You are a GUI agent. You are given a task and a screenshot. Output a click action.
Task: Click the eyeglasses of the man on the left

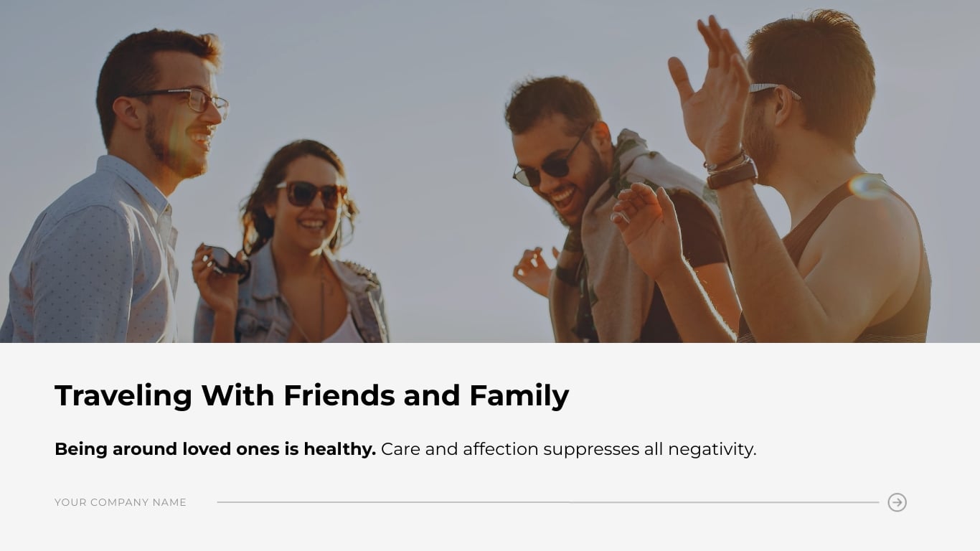point(187,100)
